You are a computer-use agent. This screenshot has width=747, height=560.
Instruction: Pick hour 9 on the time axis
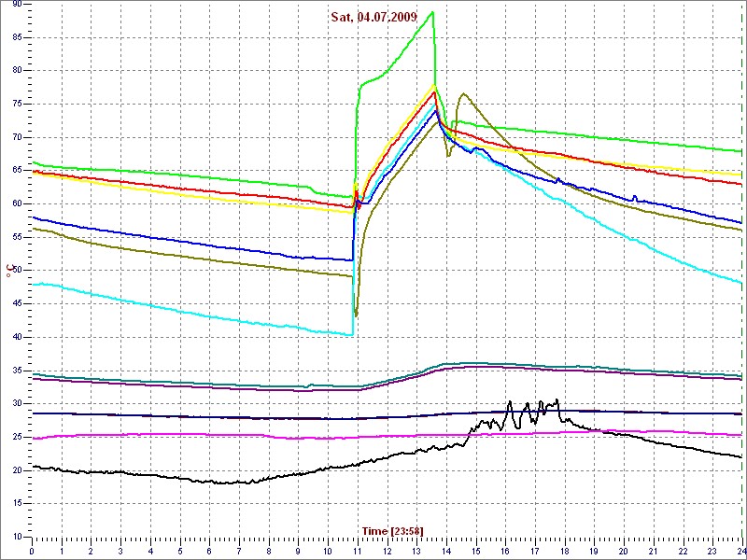point(298,552)
